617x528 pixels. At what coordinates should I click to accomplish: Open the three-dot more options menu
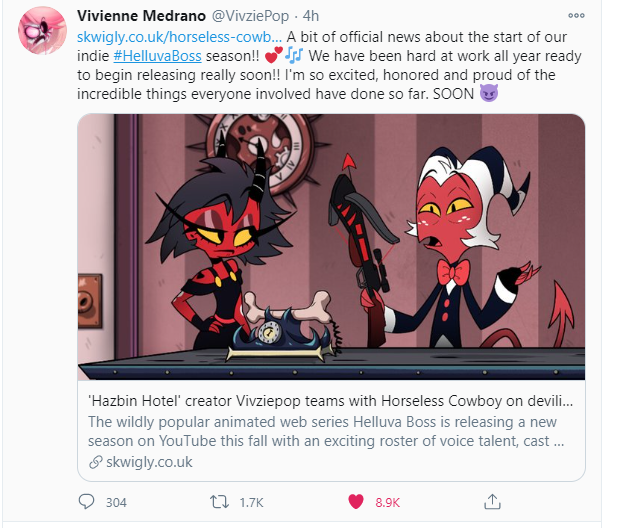[576, 16]
